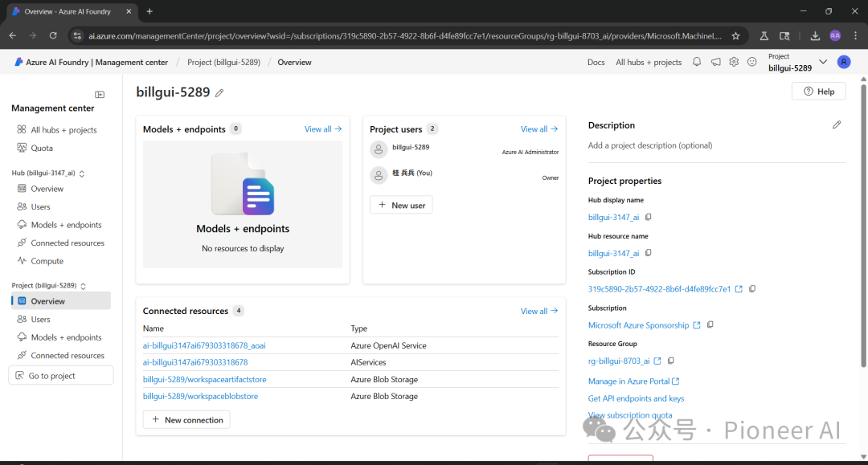Open the feedback smiley icon
The width and height of the screenshot is (868, 465).
[751, 62]
